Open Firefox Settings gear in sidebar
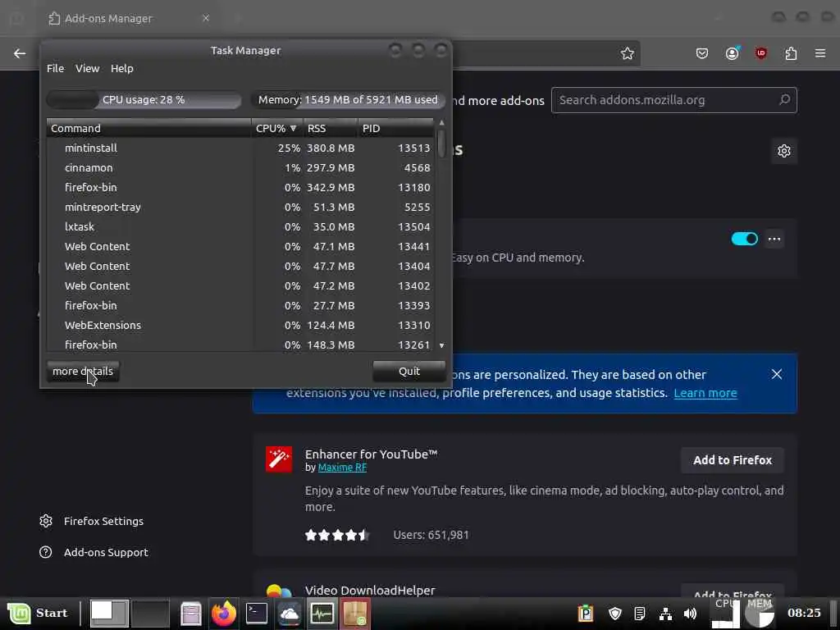This screenshot has height=630, width=840. coord(46,521)
